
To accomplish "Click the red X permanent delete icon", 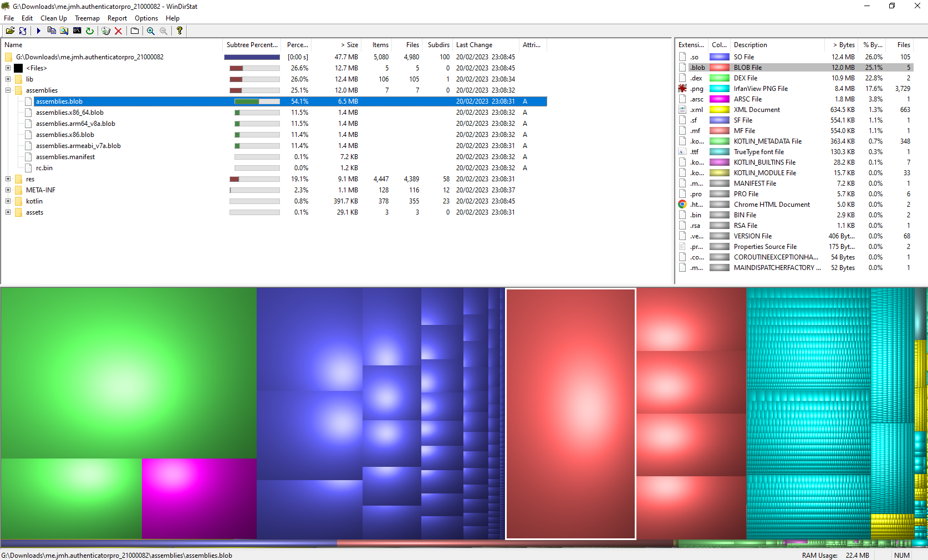I will [118, 31].
